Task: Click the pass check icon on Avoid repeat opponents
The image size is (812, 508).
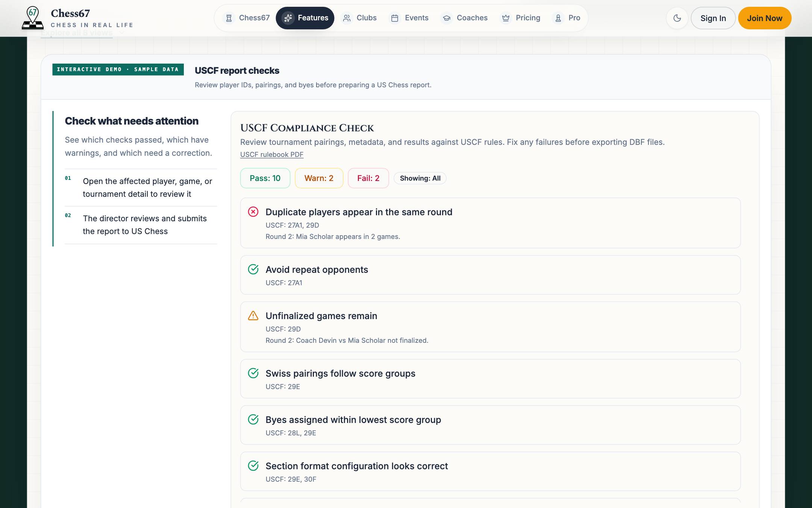Action: pyautogui.click(x=253, y=269)
